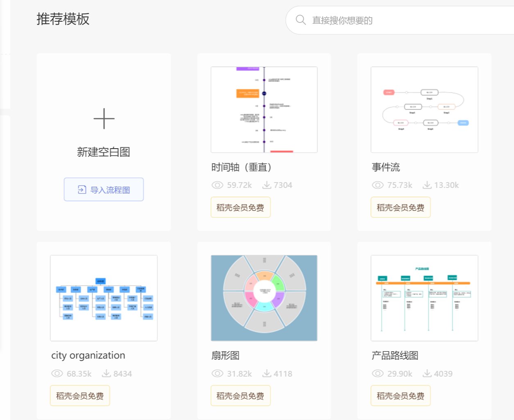
Task: Open the 产品路线图 template thumbnail
Action: click(424, 298)
